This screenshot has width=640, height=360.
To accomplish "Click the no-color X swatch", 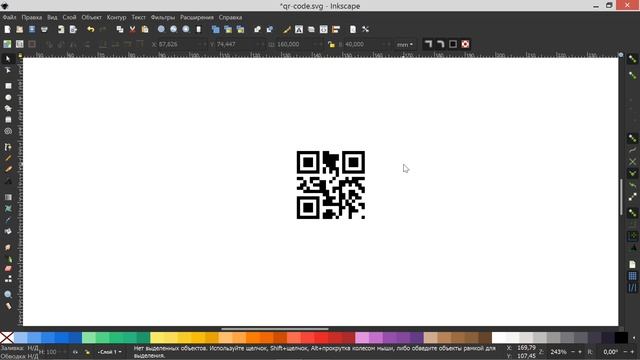I will [x=7, y=338].
